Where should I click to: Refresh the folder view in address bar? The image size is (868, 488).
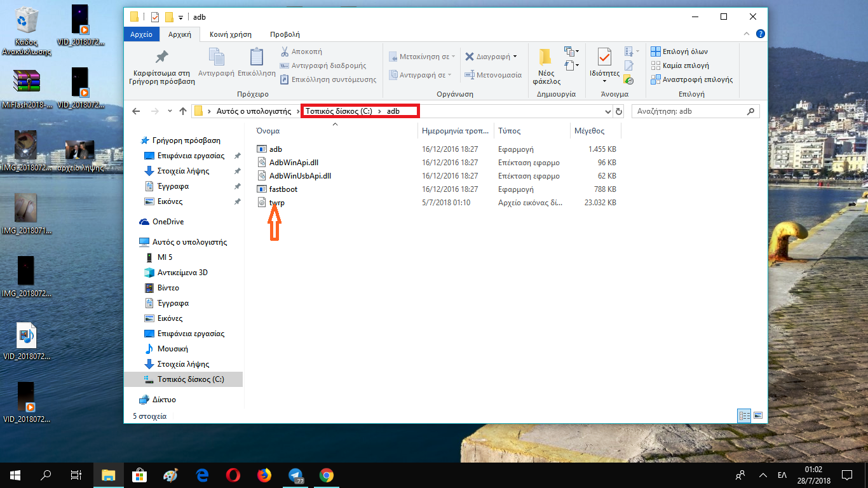point(620,111)
